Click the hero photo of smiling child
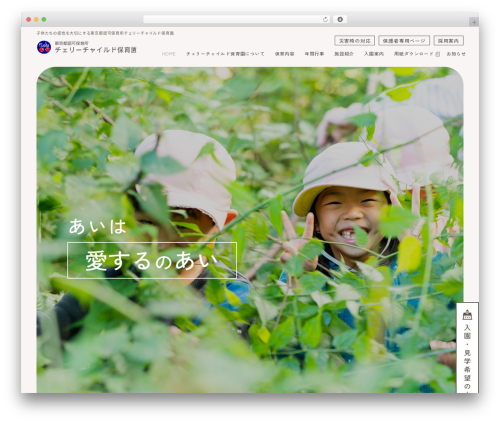 pyautogui.click(x=250, y=230)
